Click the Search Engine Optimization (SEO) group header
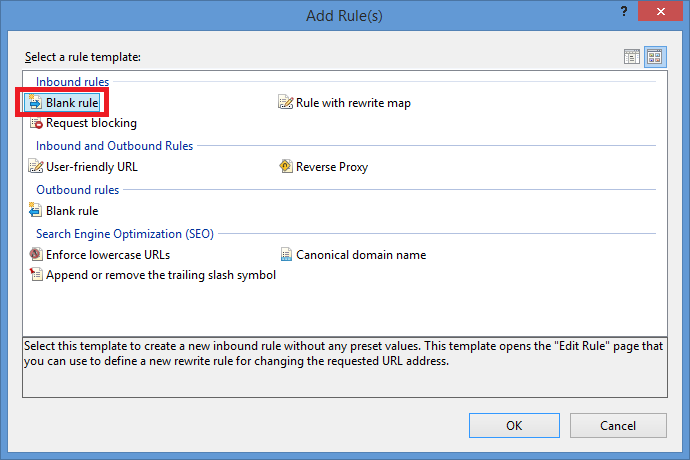 (125, 233)
